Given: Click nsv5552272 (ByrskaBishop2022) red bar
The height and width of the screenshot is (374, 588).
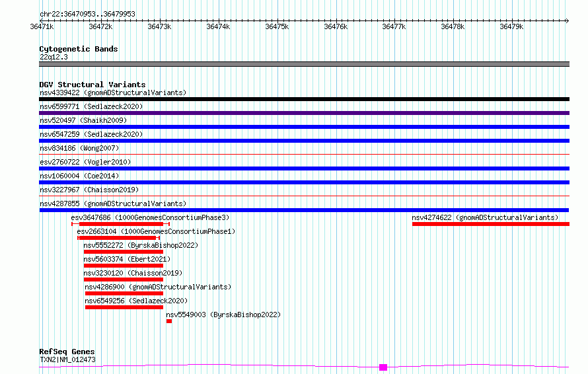Looking at the screenshot, I should coord(124,252).
